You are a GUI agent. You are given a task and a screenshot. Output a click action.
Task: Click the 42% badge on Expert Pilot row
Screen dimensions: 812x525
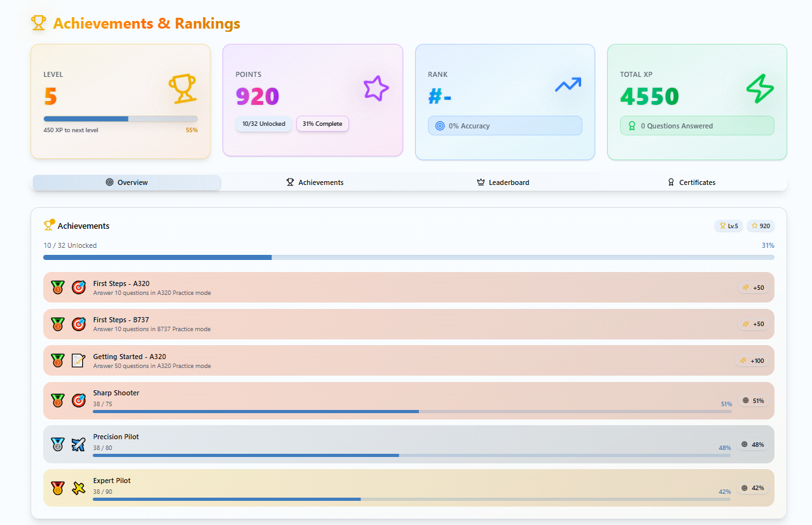pos(753,488)
